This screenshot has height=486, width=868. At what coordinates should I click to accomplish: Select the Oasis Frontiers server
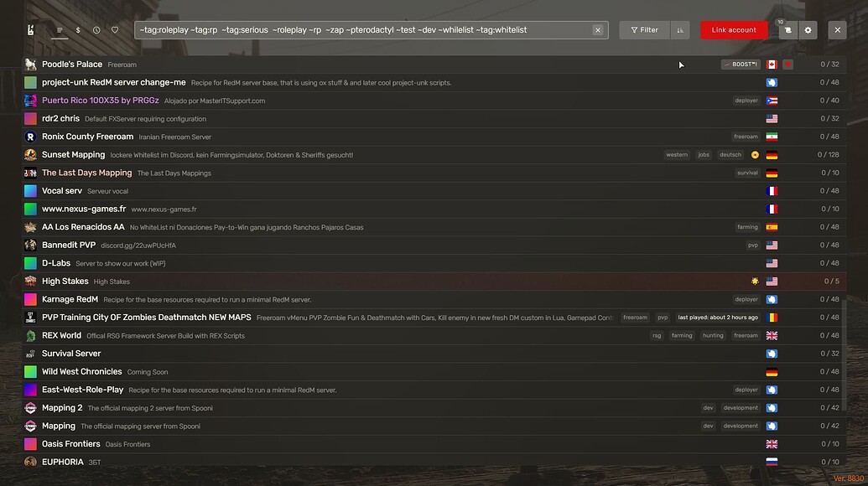pos(434,444)
